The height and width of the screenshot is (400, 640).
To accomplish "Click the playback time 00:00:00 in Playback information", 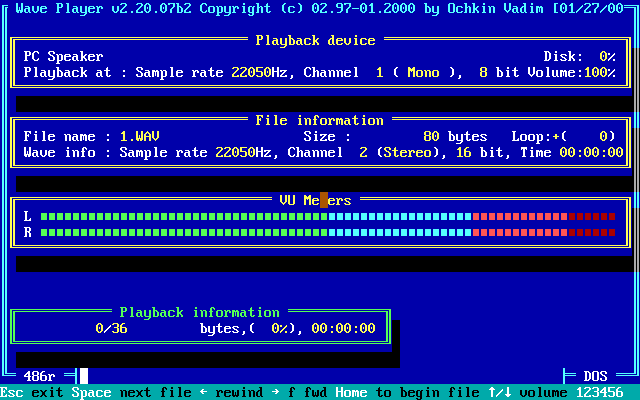I will 343,328.
